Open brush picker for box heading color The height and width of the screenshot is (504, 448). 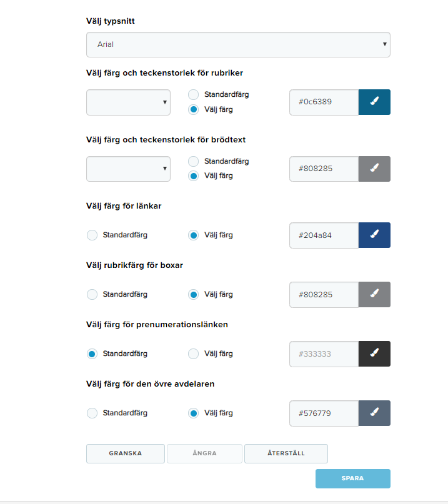[x=374, y=295]
